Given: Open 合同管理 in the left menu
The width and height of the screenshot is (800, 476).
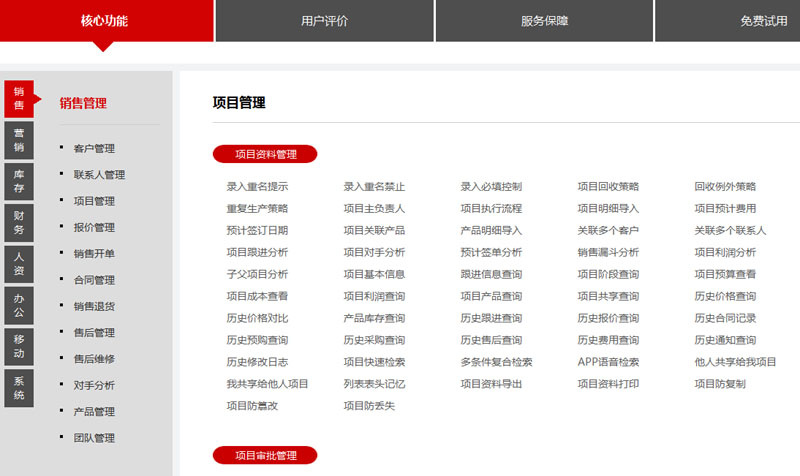Looking at the screenshot, I should click(94, 280).
